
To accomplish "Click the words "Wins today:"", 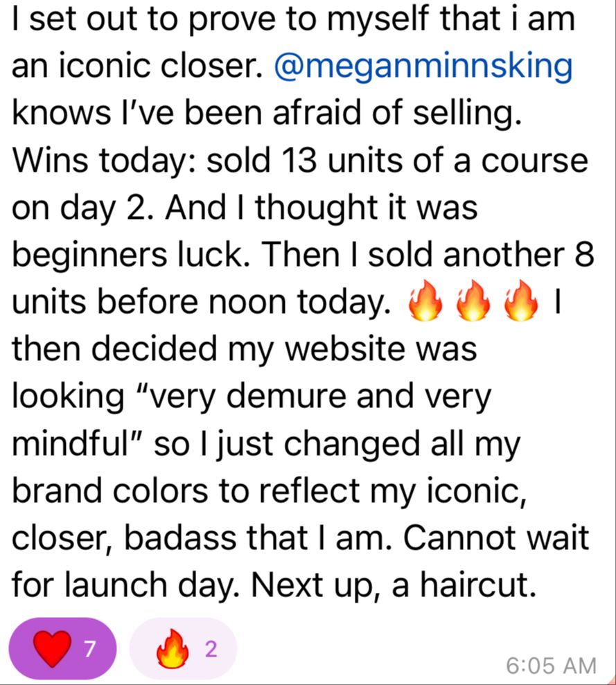I will [106, 161].
